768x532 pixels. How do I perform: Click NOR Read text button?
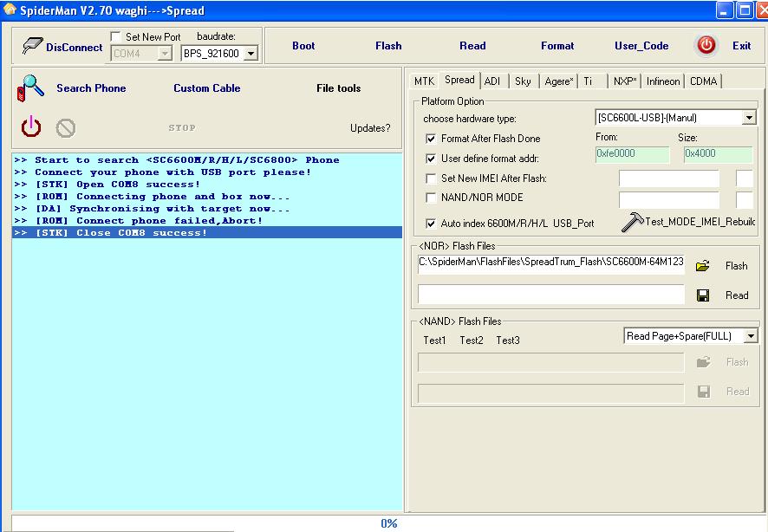(x=737, y=295)
